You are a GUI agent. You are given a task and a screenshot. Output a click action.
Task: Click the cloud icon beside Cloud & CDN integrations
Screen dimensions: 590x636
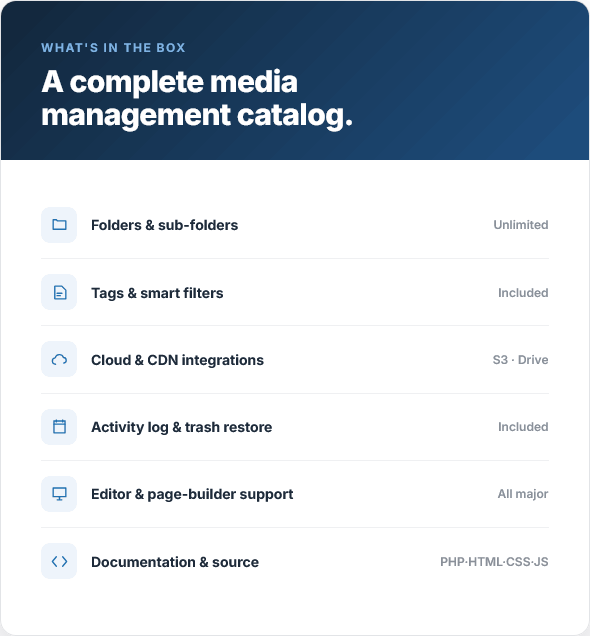pos(59,359)
